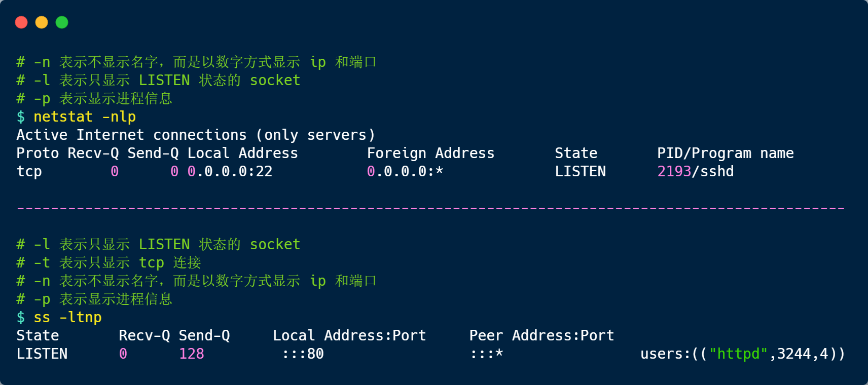Click the -t tcp comment line
Screen dimensions: 868x385
tap(108, 263)
